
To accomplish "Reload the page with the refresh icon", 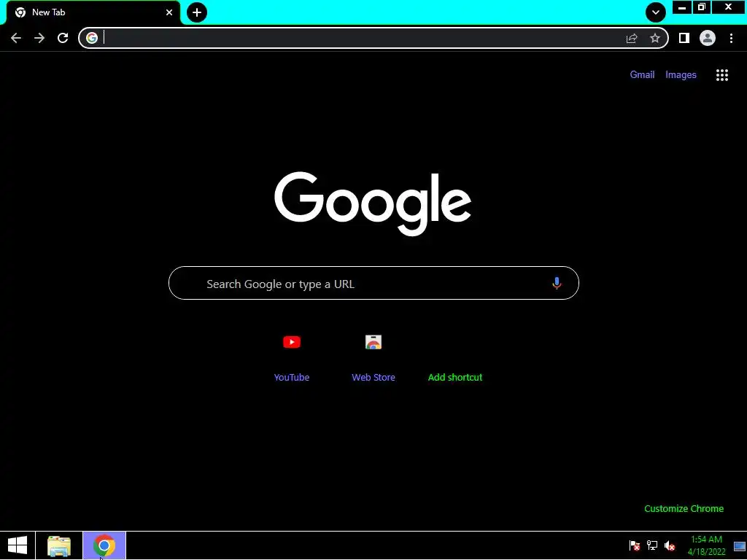I will coord(63,38).
